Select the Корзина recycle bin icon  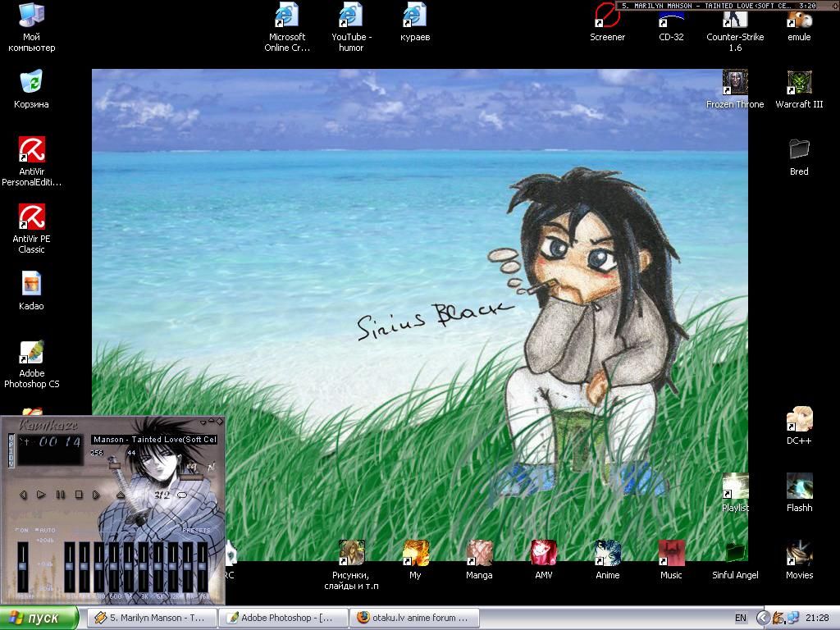[x=32, y=89]
